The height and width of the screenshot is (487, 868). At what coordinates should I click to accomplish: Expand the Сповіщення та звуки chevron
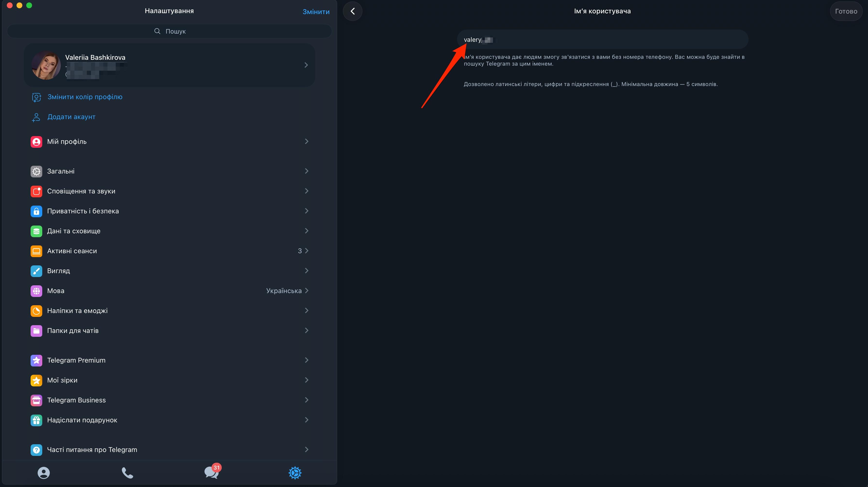(306, 191)
